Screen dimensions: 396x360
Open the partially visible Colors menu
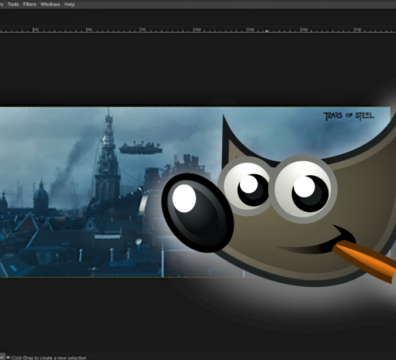click(1, 4)
